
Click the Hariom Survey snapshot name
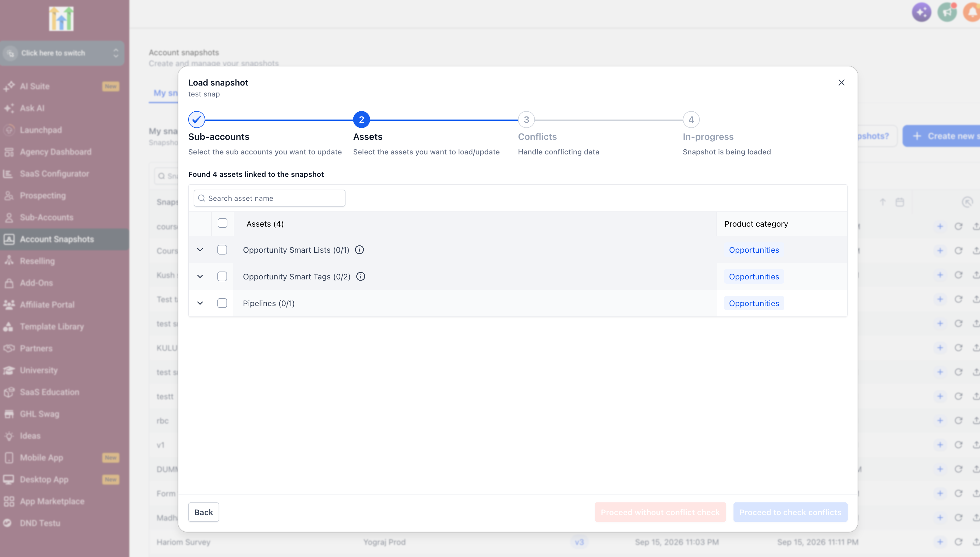(183, 542)
